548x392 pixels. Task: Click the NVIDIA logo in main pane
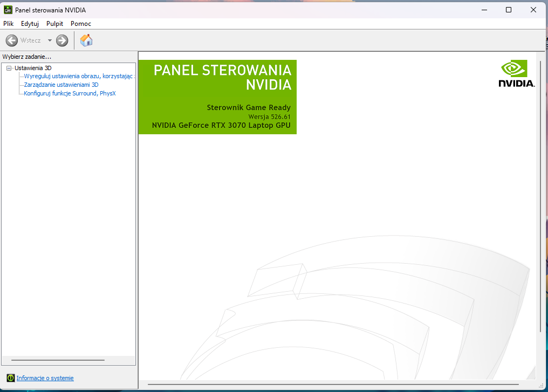click(517, 74)
